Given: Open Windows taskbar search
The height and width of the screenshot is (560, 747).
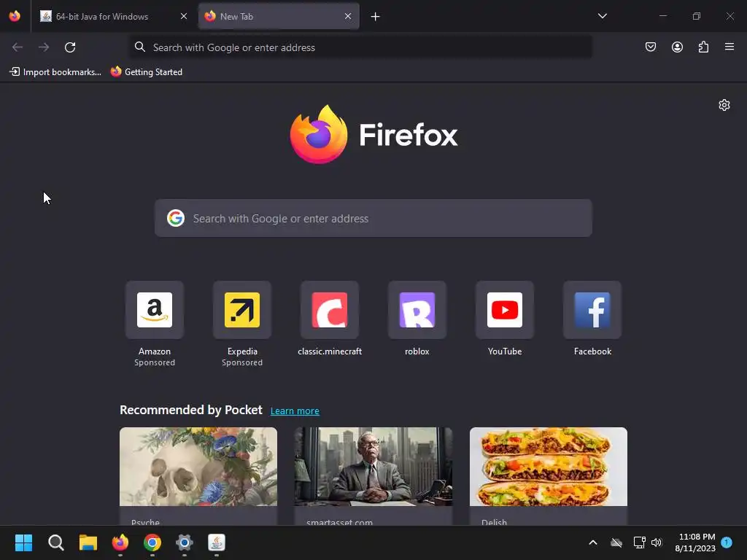Looking at the screenshot, I should [55, 542].
